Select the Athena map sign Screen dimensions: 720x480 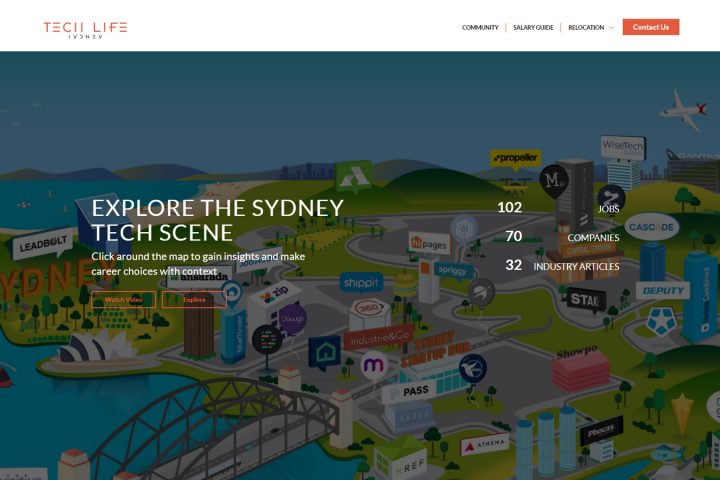[485, 445]
